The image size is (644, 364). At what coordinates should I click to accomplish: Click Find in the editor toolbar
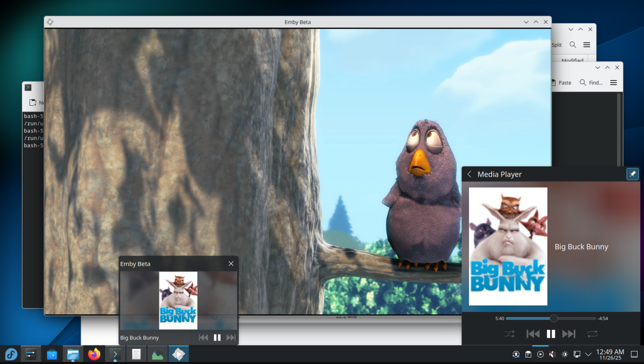[591, 83]
